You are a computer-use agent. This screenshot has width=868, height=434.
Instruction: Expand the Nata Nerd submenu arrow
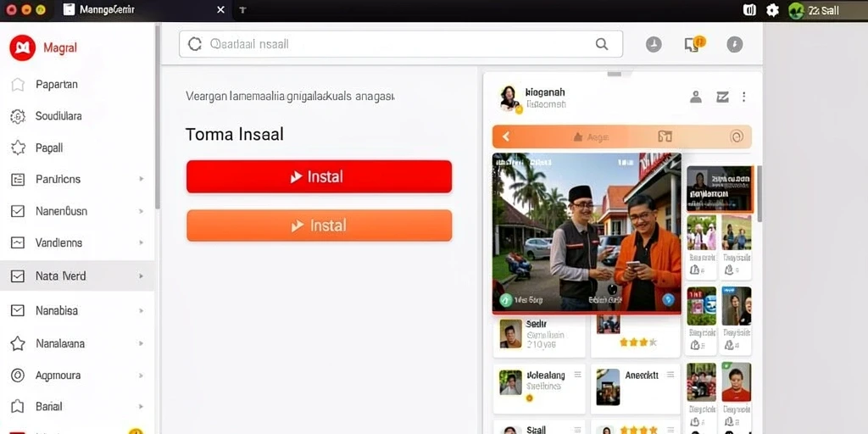[x=142, y=275]
